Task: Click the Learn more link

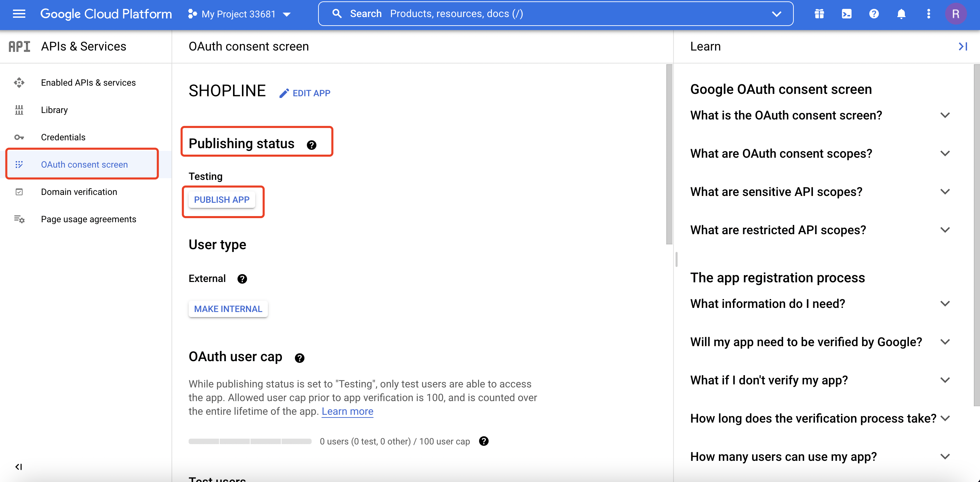Action: 347,411
